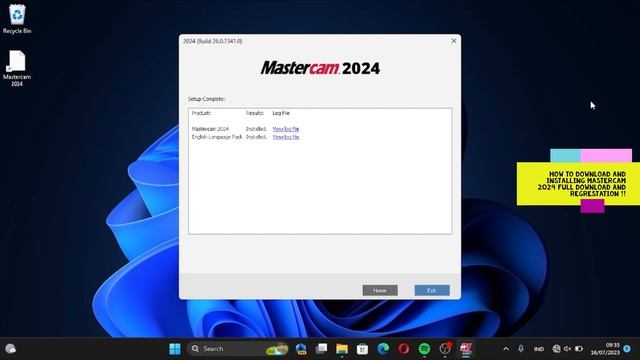Click the Home button in the installer
Screen dimensions: 640x360
(380, 290)
